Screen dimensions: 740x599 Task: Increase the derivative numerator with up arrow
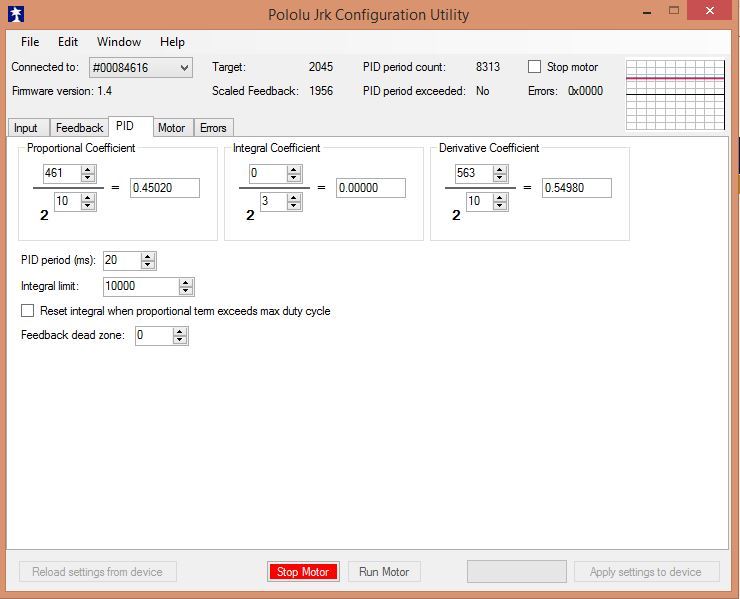click(500, 169)
